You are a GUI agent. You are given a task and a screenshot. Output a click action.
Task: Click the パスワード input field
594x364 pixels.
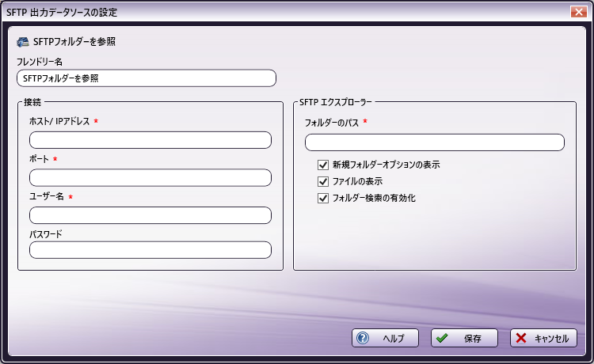pos(150,250)
